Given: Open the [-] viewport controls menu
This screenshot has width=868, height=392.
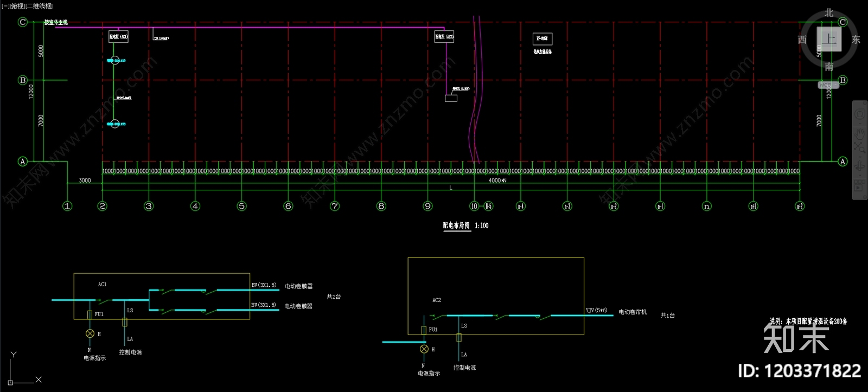Looking at the screenshot, I should click(x=5, y=6).
